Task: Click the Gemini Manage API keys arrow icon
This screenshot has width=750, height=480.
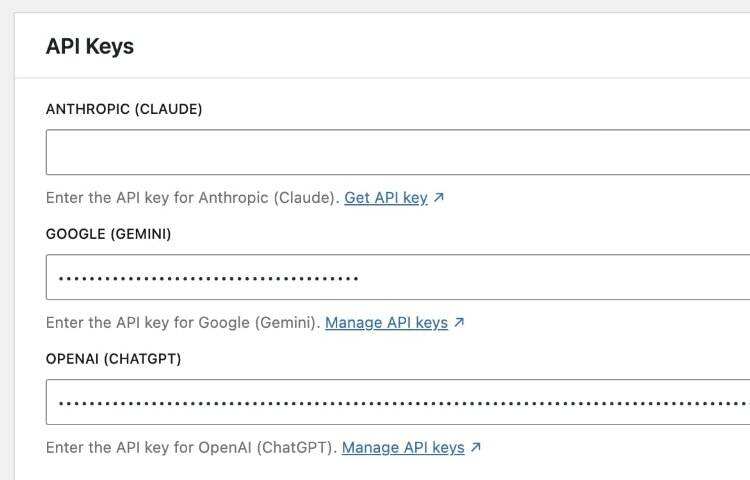Action: pos(459,323)
